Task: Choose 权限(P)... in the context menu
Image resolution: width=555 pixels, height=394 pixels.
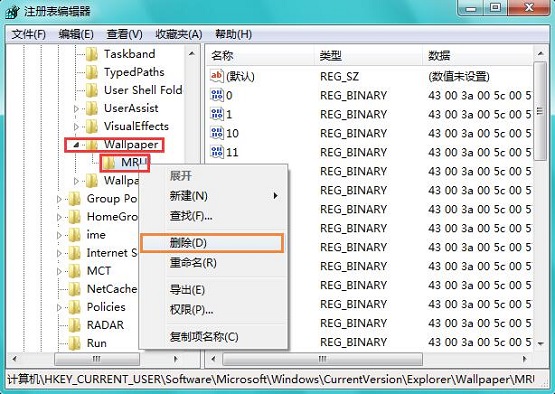Action: pyautogui.click(x=213, y=310)
